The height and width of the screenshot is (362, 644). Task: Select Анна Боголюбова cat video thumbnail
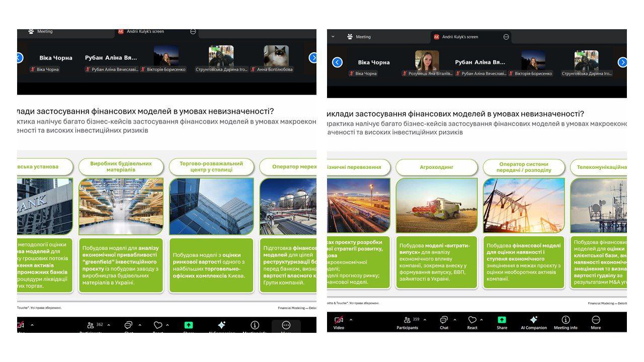276,56
